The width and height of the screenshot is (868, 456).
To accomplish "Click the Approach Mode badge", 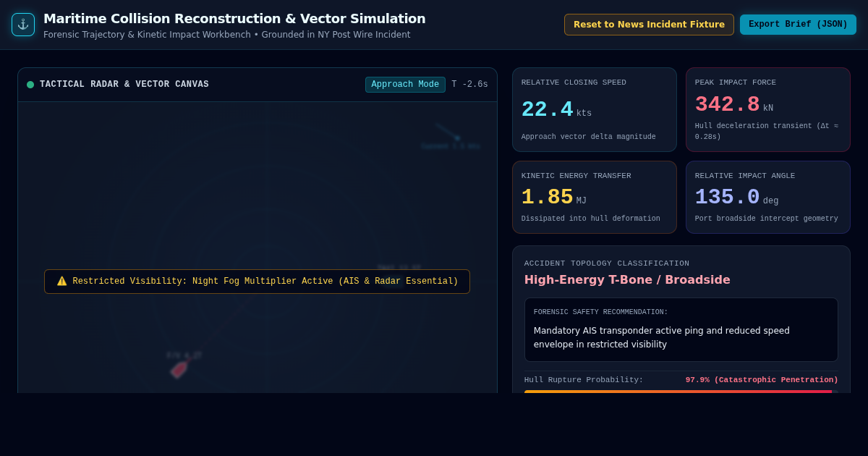I will pos(405,85).
